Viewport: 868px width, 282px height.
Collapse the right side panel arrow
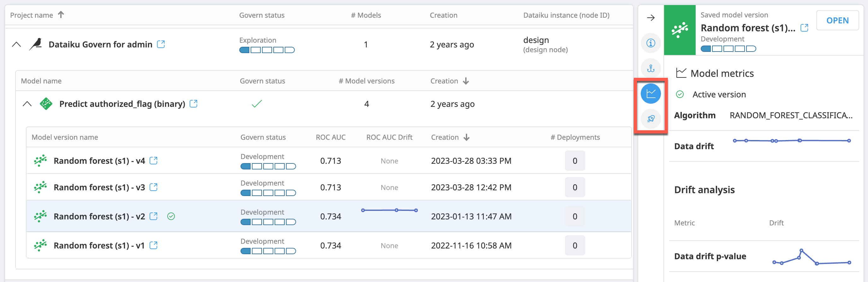click(x=651, y=18)
